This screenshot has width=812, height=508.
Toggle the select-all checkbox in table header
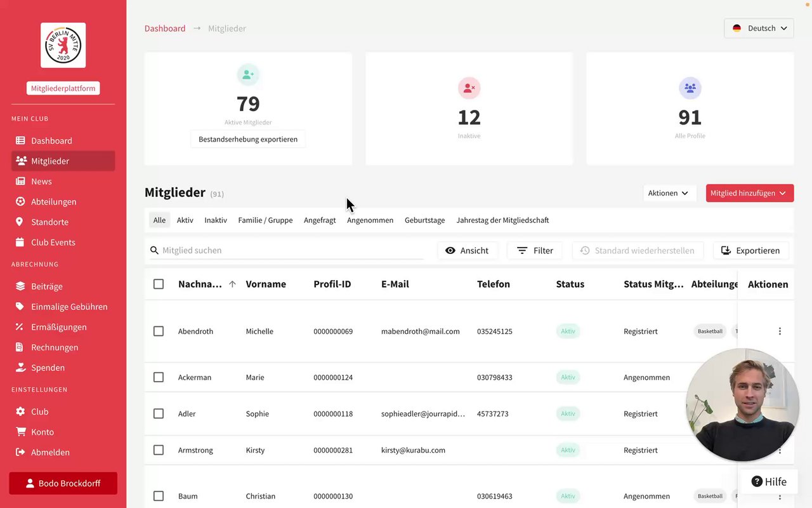coord(159,284)
